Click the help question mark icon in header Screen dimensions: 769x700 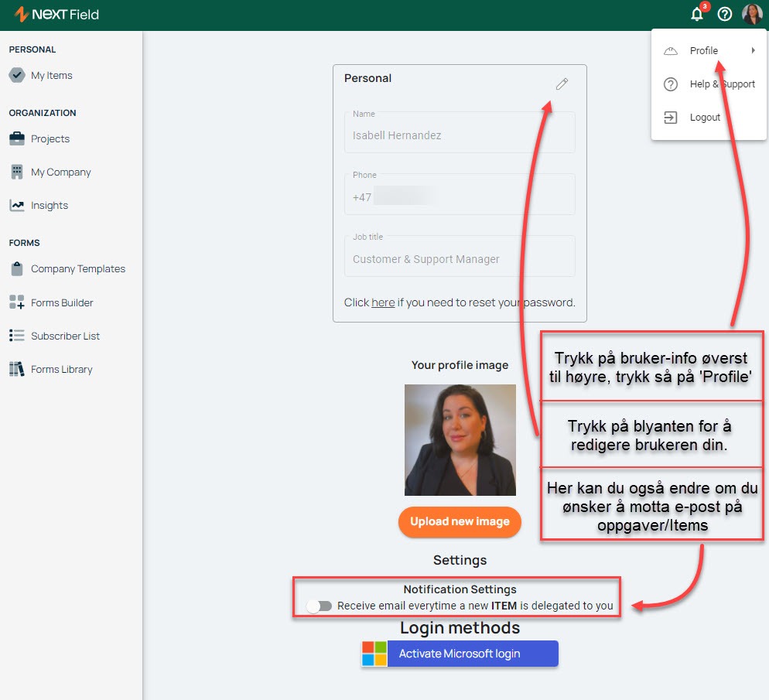pyautogui.click(x=724, y=14)
